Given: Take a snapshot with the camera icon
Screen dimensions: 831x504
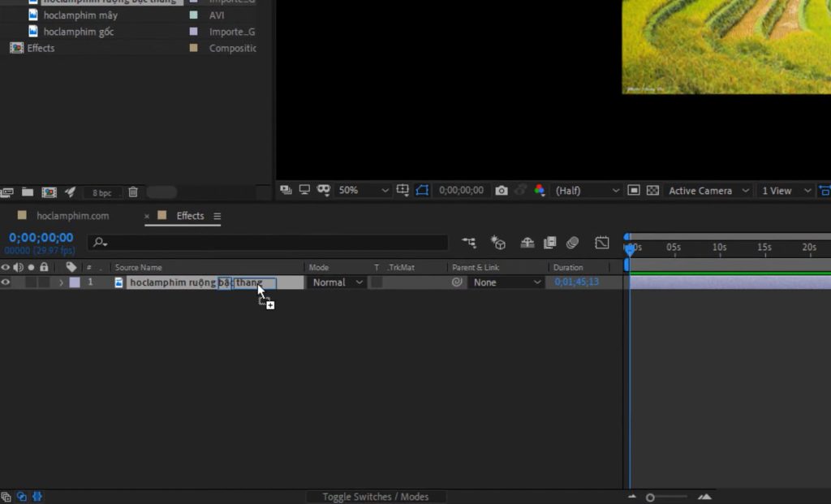Looking at the screenshot, I should point(502,190).
